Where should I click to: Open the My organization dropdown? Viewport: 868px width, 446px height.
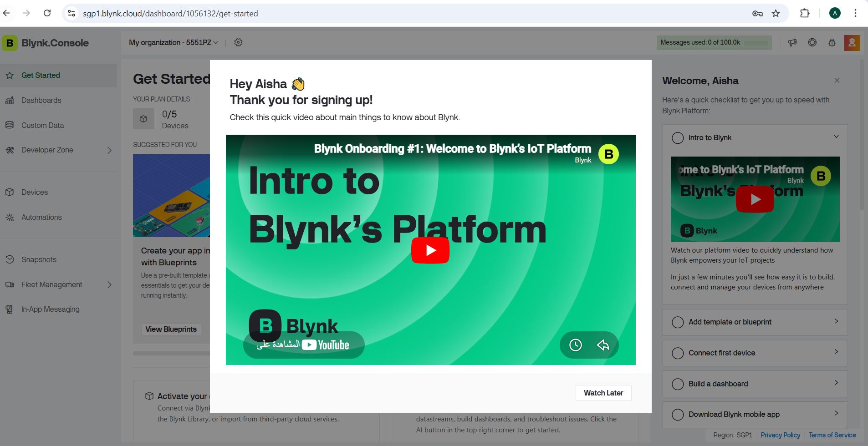pyautogui.click(x=174, y=42)
